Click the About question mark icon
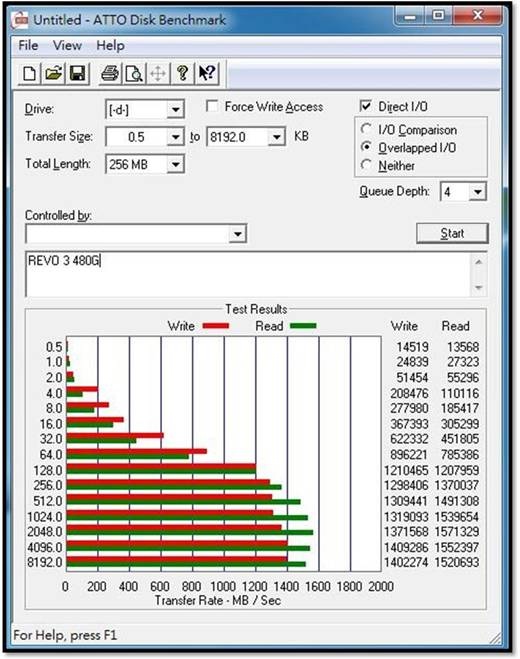520x659 pixels. (182, 74)
